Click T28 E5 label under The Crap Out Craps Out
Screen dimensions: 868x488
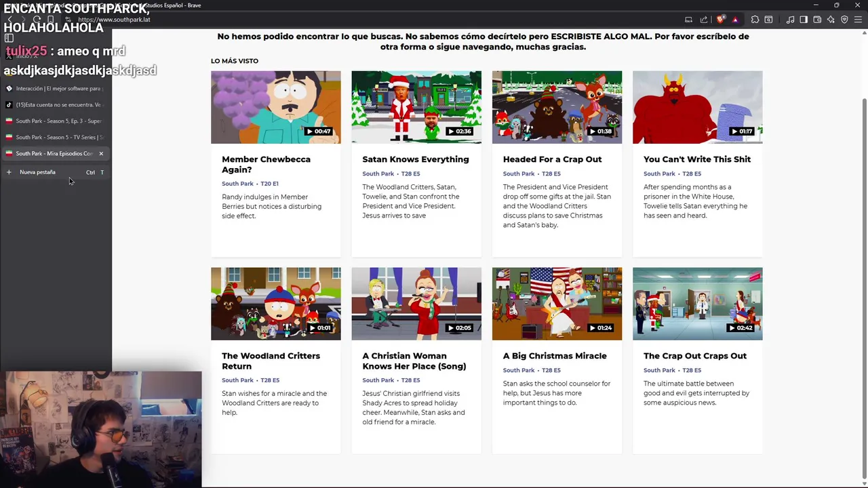692,370
